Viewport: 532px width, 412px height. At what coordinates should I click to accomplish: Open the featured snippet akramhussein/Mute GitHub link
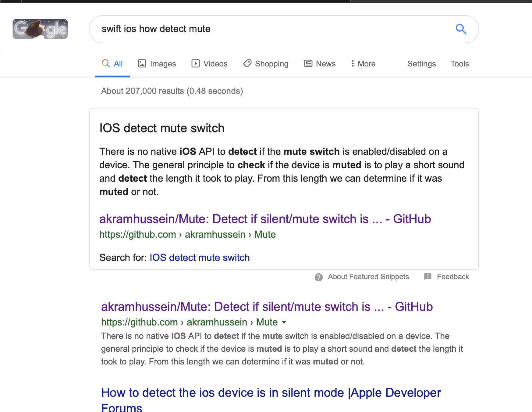pyautogui.click(x=265, y=219)
